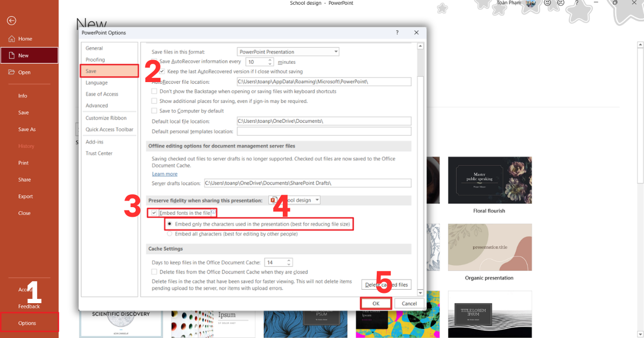Viewport: 644px width, 338px height.
Task: Go back using the backstage back arrow
Action: coord(11,21)
